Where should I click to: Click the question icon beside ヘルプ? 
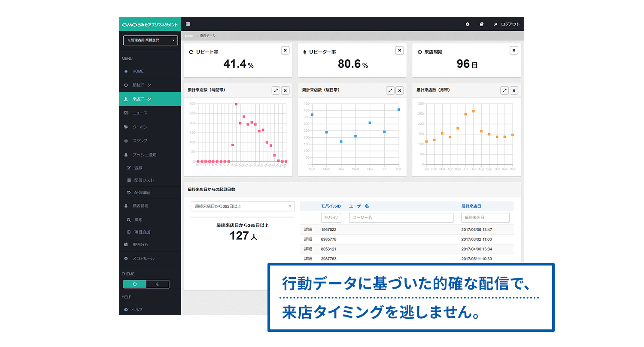(126, 309)
